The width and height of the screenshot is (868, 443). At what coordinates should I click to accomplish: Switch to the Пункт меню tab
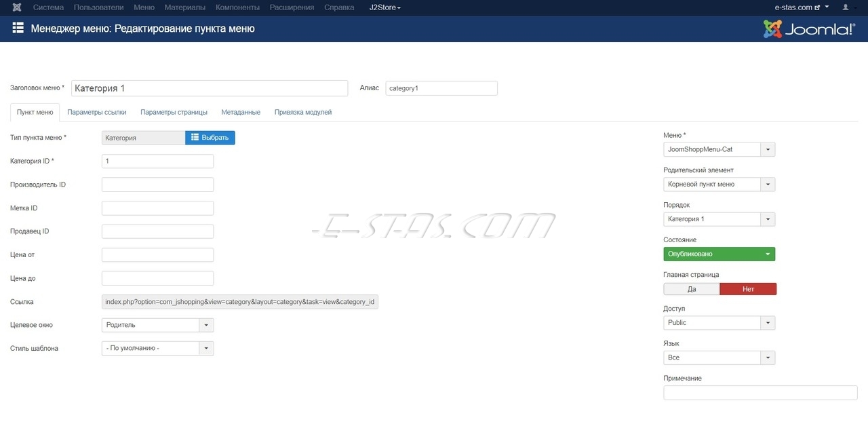35,113
